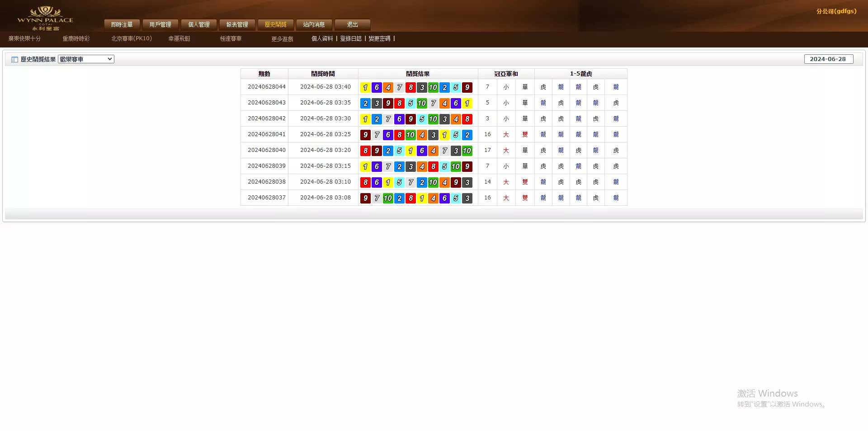Image resolution: width=868 pixels, height=431 pixels.
Task: Open the 歡樂賽車 game selection dropdown
Action: click(x=85, y=59)
